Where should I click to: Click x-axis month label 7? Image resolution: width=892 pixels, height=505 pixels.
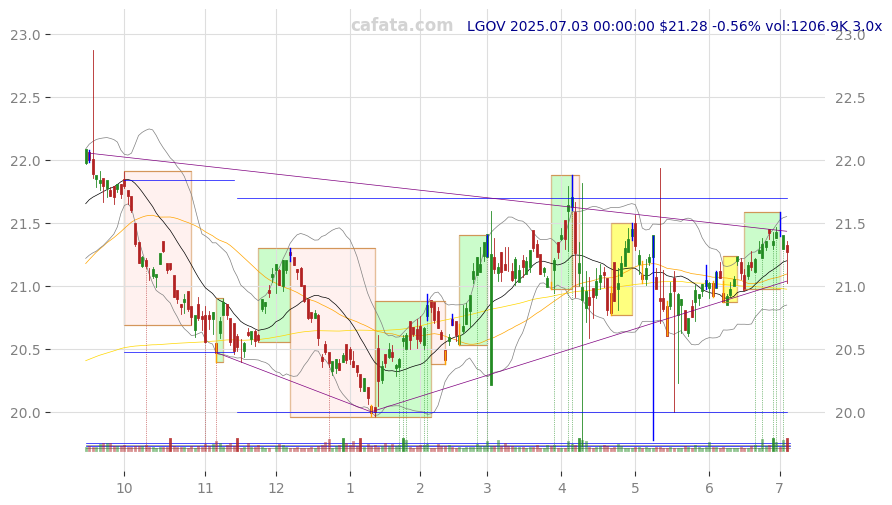[x=779, y=488]
